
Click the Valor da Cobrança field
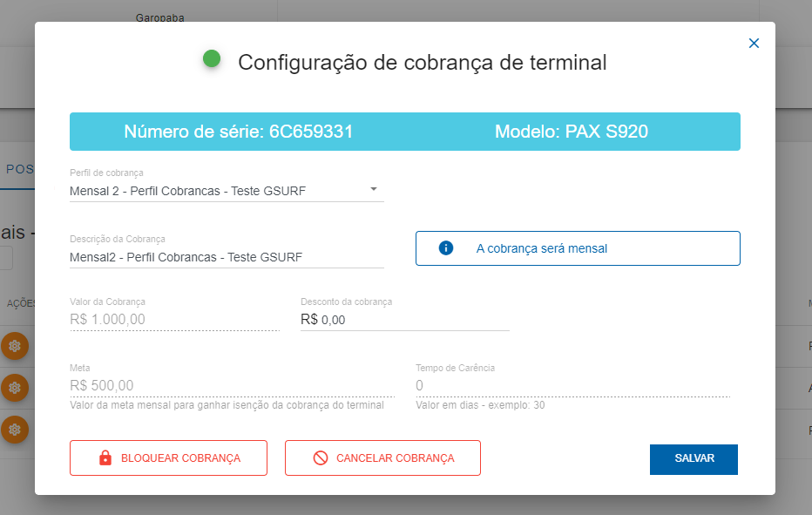coord(173,320)
